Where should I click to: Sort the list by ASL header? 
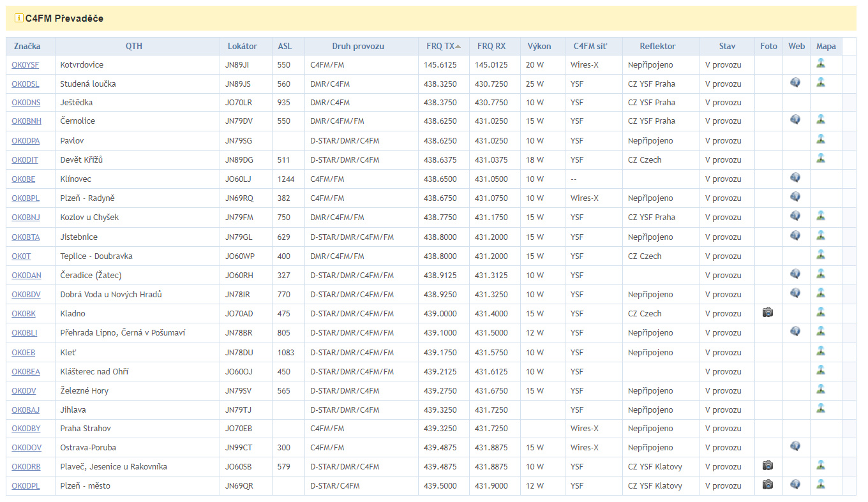(285, 46)
